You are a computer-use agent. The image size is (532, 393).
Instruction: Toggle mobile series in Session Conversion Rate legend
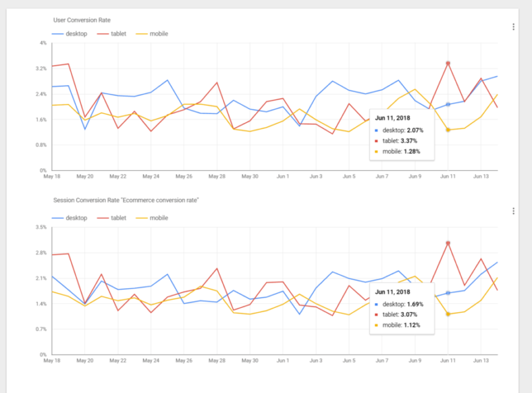tap(153, 218)
